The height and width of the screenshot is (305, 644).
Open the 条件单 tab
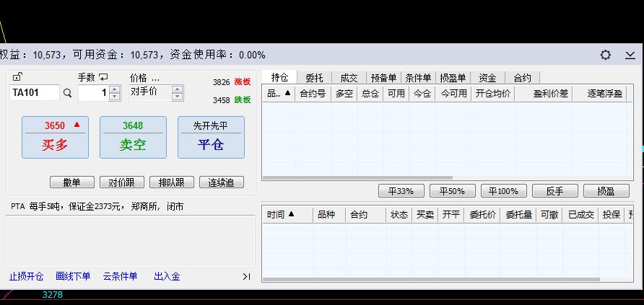(x=418, y=77)
